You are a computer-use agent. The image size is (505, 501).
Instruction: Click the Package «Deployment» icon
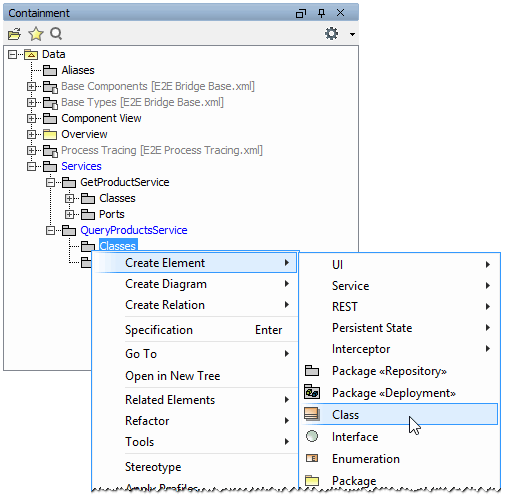(x=312, y=392)
